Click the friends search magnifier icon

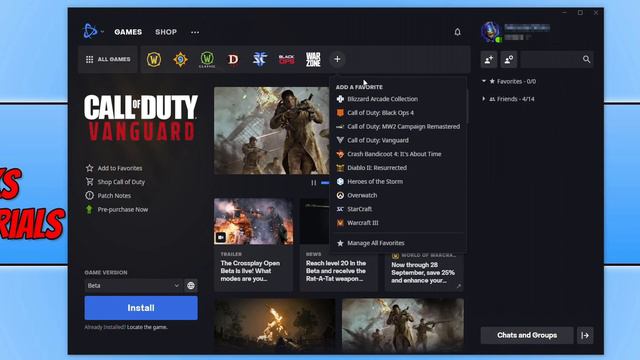(586, 60)
